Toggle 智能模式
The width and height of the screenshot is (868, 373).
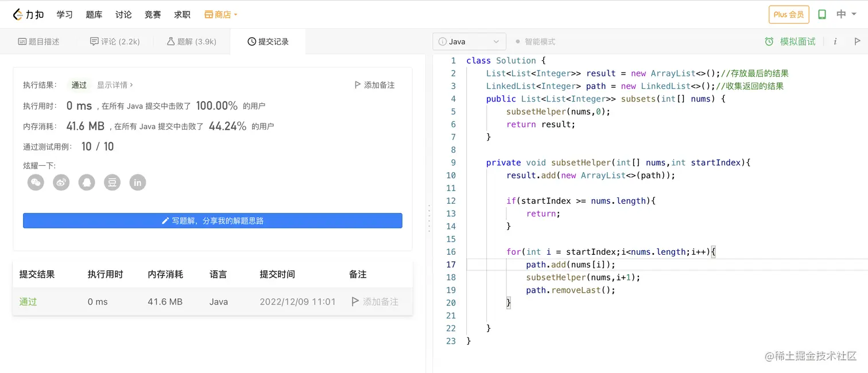[x=535, y=42]
